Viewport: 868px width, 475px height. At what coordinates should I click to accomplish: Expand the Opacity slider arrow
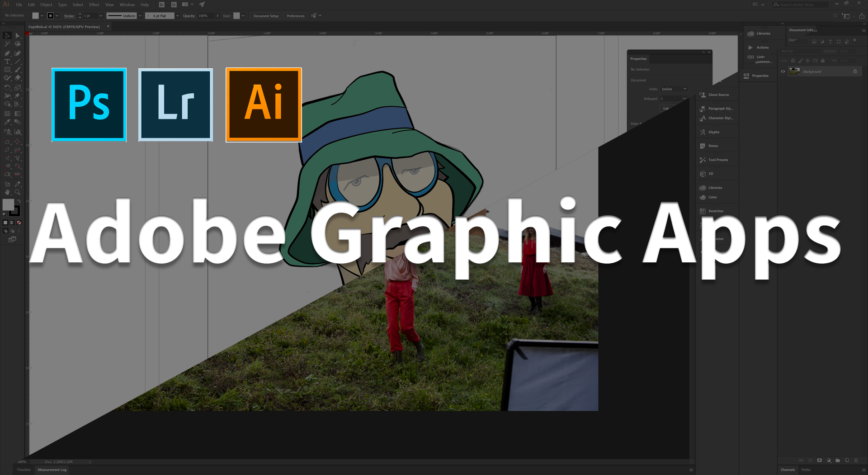(217, 16)
